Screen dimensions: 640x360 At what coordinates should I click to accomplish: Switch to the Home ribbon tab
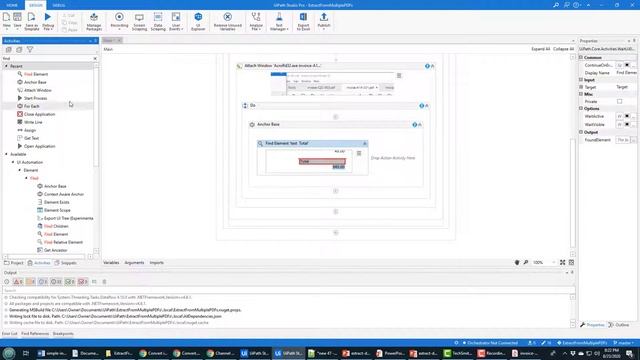12,5
